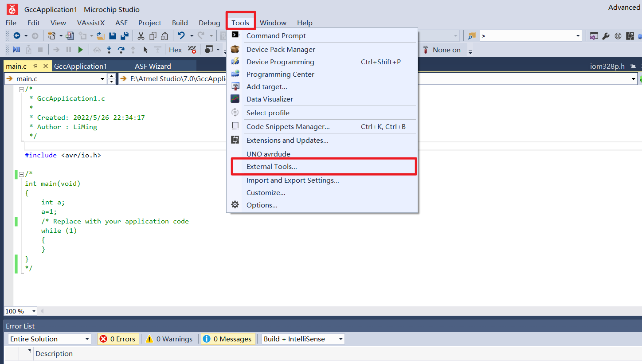Toggle the 0 Errors filter
This screenshot has height=364, width=642.
118,339
